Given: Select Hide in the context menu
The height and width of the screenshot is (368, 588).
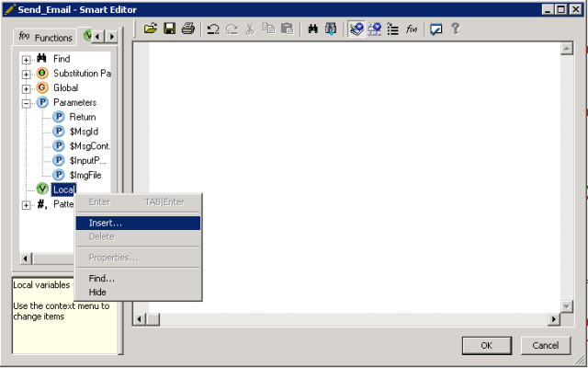Looking at the screenshot, I should coord(97,292).
